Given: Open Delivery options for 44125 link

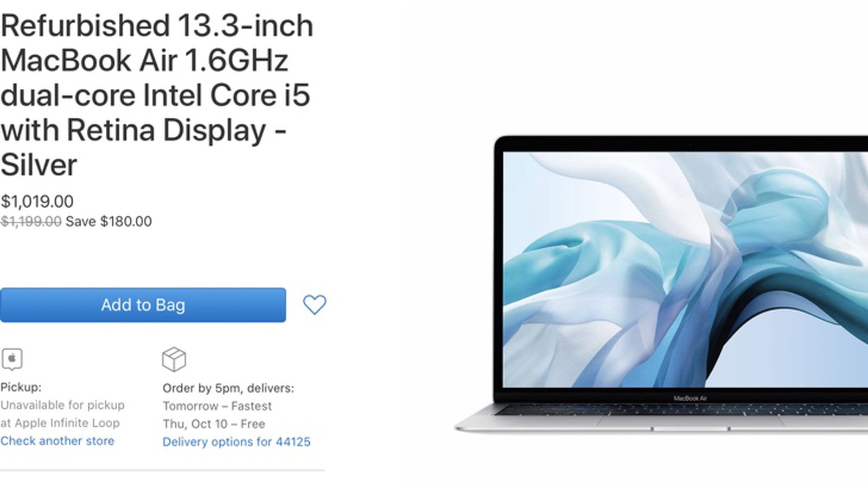Looking at the screenshot, I should coord(237,442).
